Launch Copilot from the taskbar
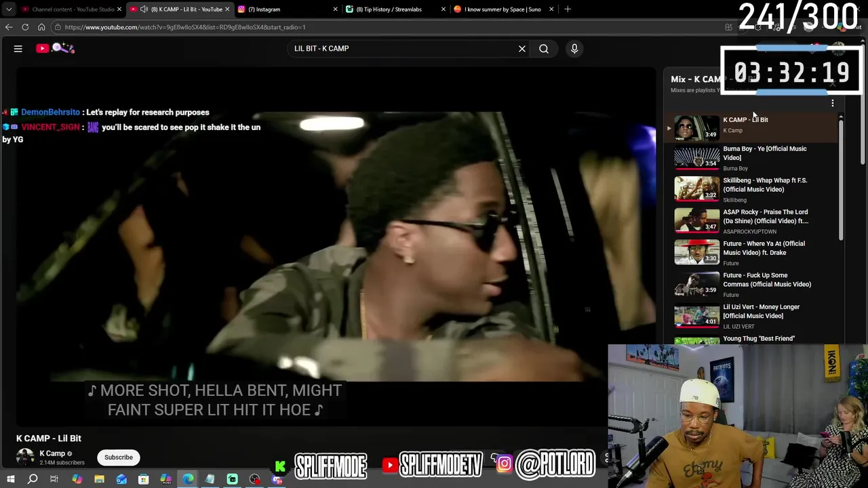Screen dimensions: 868x488 (77, 480)
